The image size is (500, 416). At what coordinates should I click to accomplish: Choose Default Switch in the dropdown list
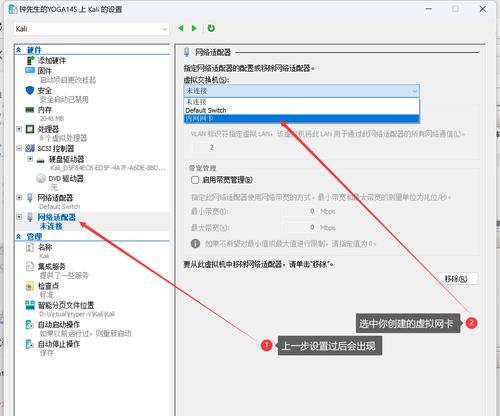[x=302, y=110]
